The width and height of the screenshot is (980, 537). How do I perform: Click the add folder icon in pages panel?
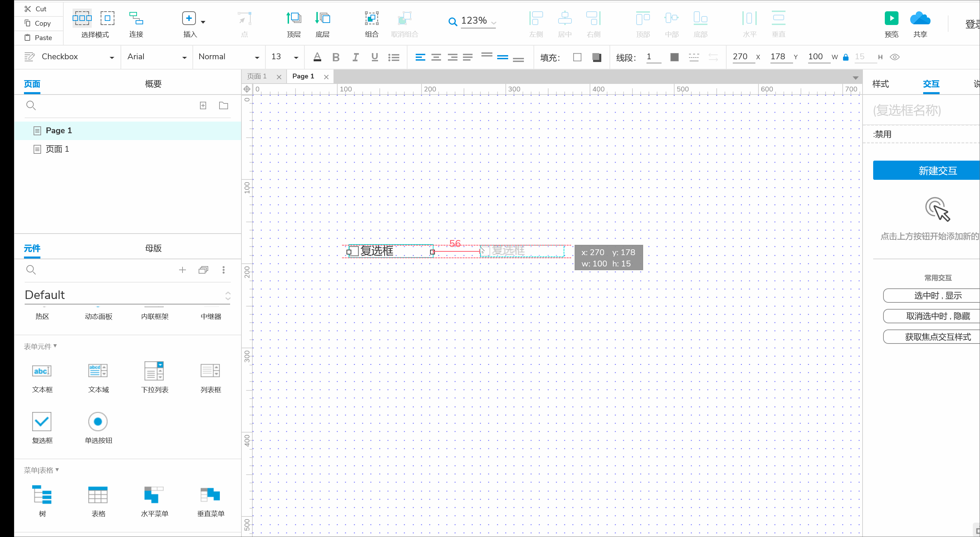[x=224, y=105]
